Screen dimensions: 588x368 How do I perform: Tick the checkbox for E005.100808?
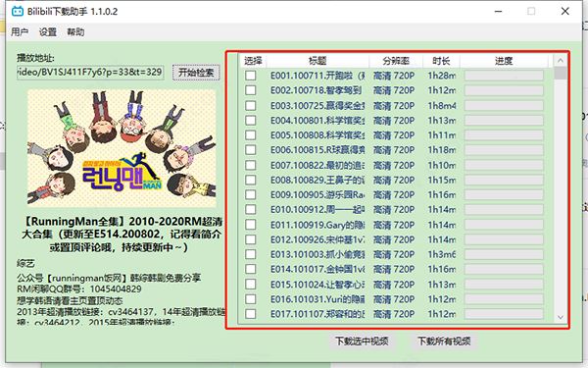251,135
